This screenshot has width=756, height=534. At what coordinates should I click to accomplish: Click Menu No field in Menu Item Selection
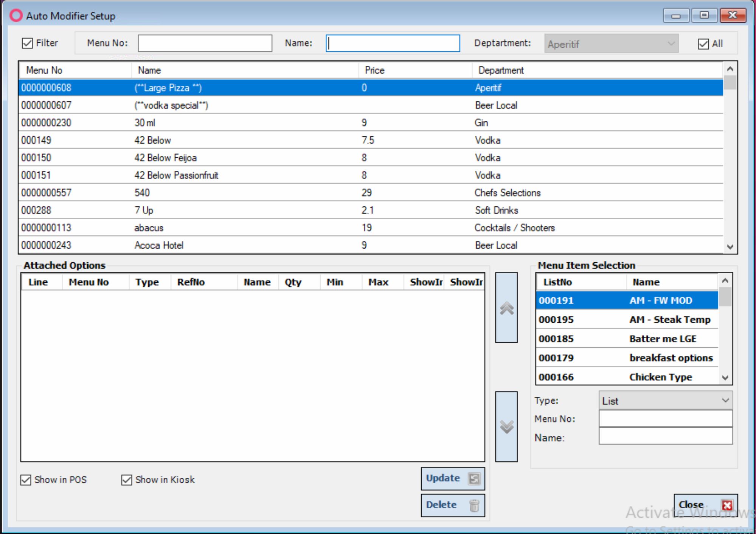666,418
